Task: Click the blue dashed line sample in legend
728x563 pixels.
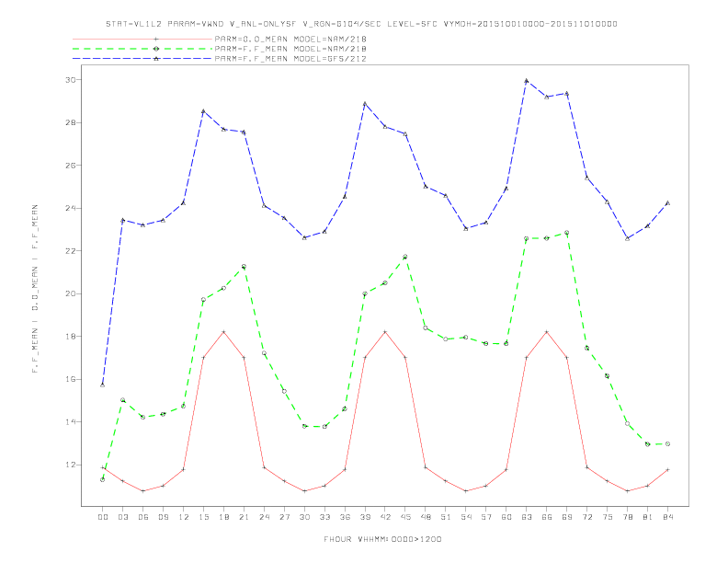Action: 142,59
